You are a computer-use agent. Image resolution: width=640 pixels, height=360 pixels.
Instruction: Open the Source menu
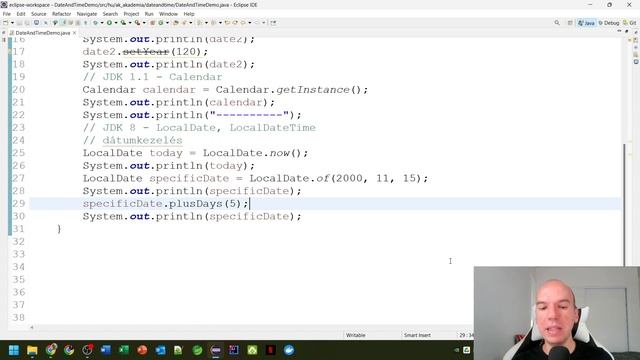pos(39,14)
